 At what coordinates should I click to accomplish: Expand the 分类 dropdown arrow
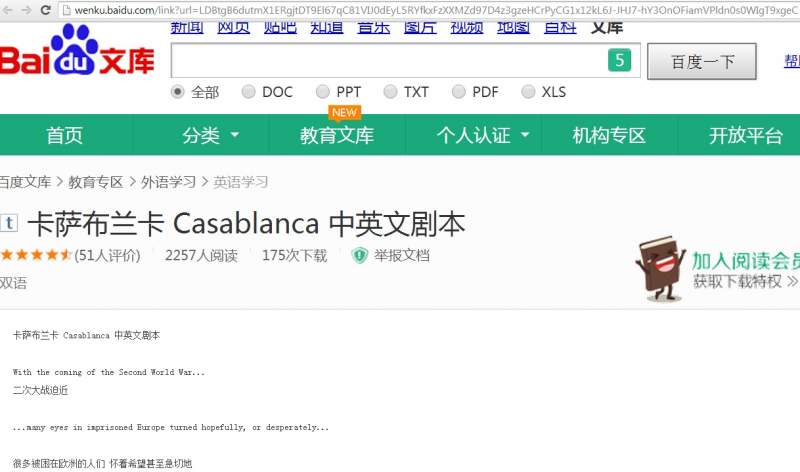235,135
